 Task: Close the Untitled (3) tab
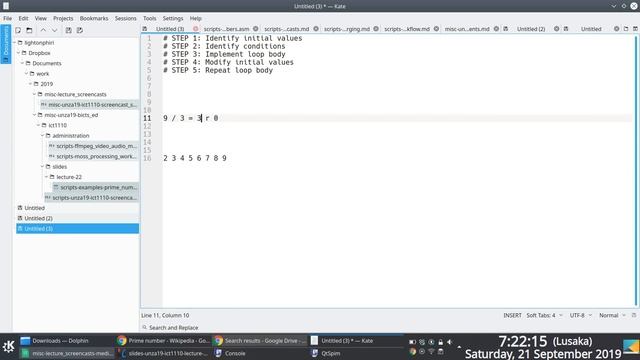click(x=196, y=29)
